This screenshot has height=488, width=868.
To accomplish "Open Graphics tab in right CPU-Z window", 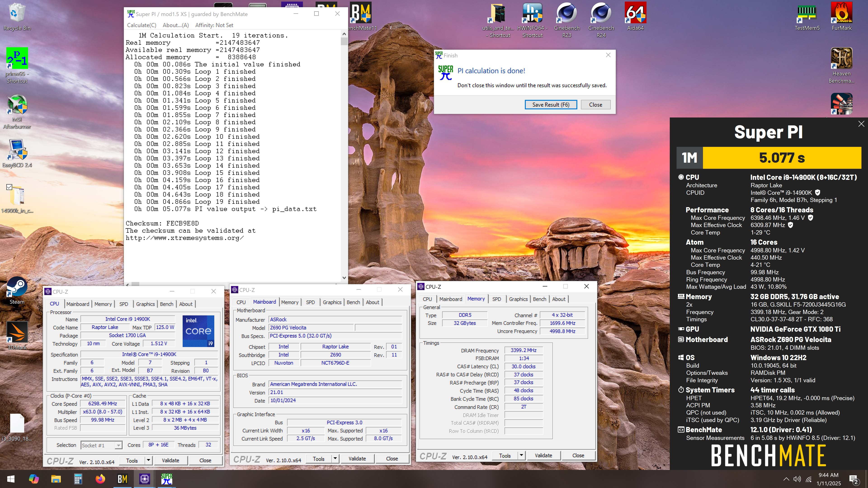I will click(518, 299).
